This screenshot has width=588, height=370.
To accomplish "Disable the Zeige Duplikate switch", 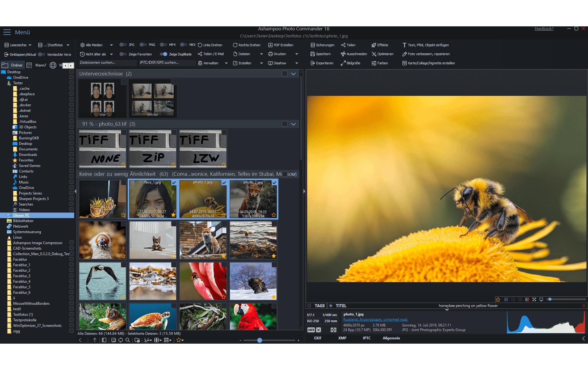I will pyautogui.click(x=164, y=54).
